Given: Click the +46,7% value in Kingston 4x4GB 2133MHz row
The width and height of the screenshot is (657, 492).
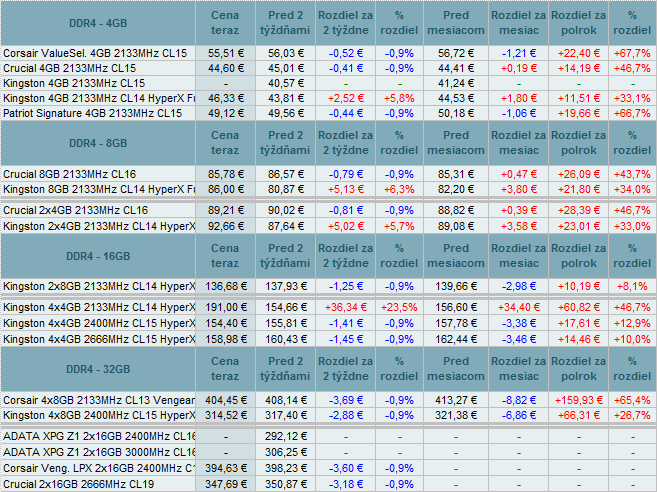Looking at the screenshot, I should click(x=632, y=308).
